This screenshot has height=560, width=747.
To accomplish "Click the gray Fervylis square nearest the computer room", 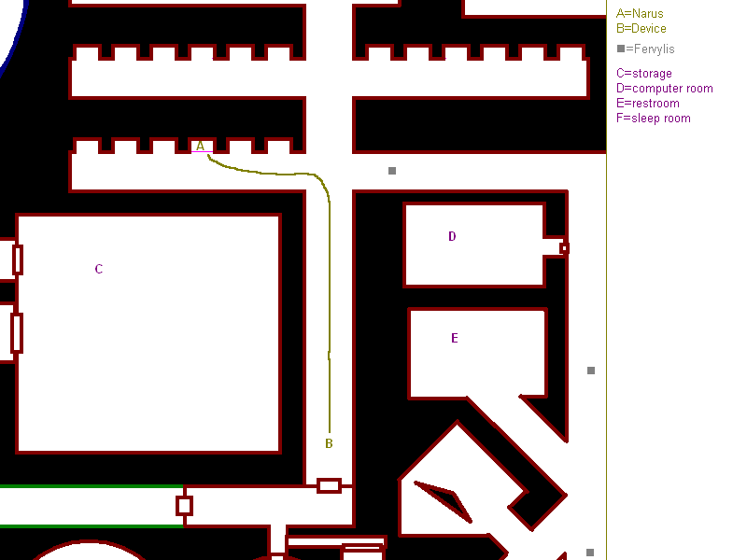I will (392, 171).
